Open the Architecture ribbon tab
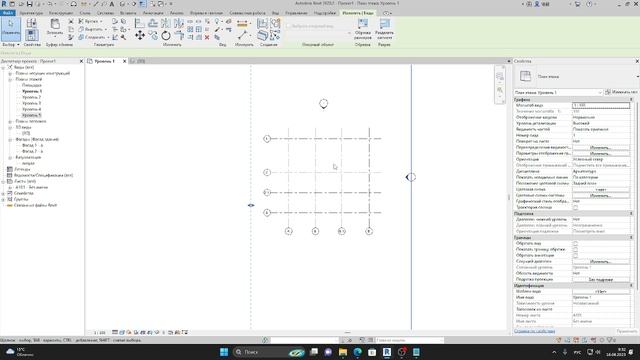The height and width of the screenshot is (360, 640). tap(31, 13)
